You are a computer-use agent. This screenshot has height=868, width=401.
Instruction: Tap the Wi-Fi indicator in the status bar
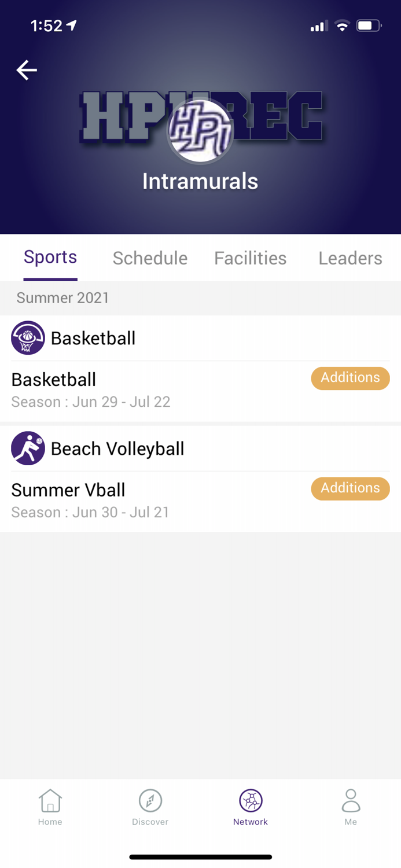point(341,25)
